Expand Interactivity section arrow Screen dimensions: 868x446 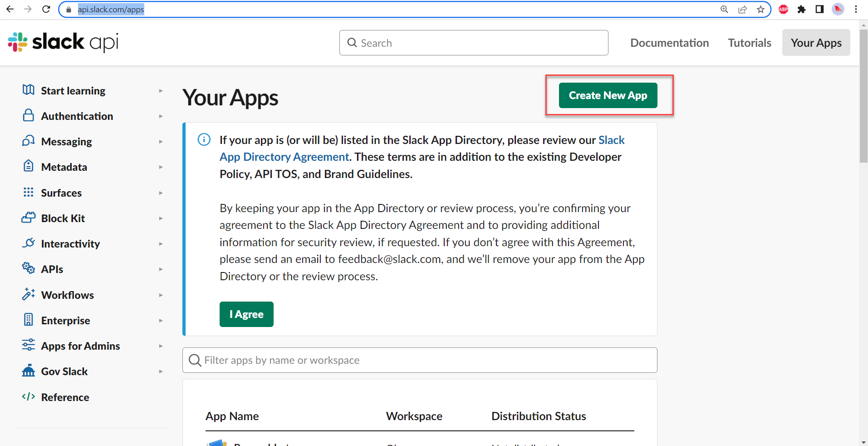(161, 244)
